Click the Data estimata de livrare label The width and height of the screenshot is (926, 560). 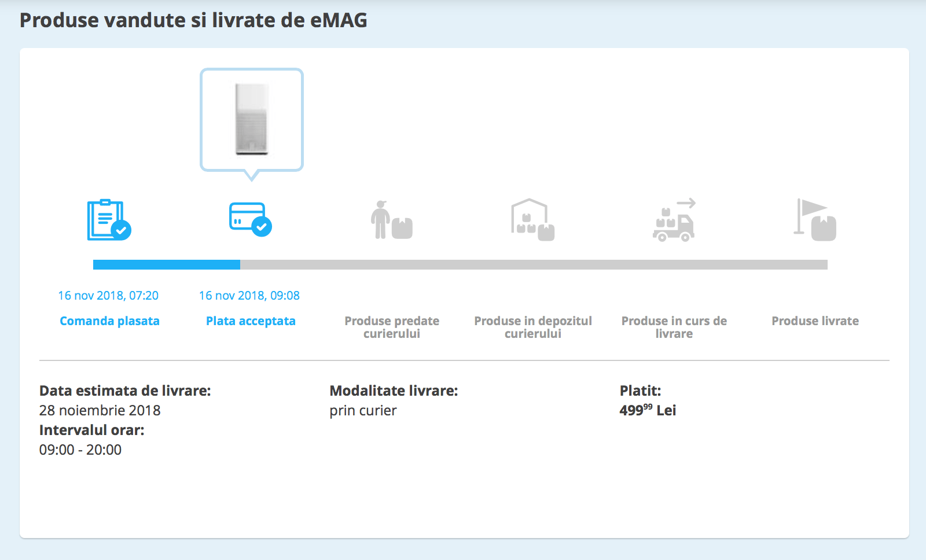[x=125, y=390]
